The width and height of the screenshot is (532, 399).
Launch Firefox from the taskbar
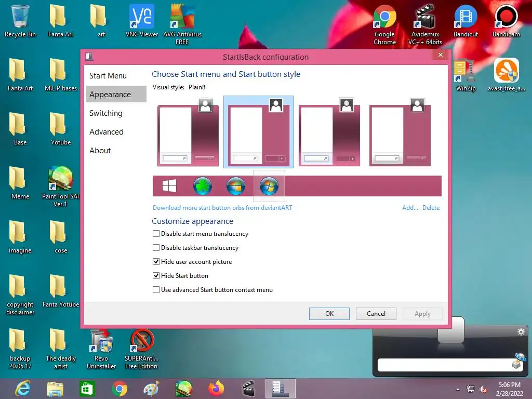[216, 389]
